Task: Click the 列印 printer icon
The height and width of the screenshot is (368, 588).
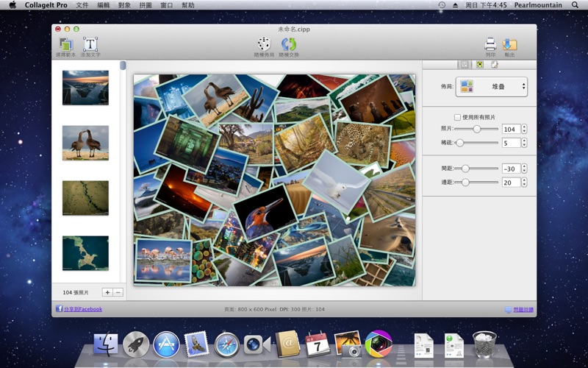Action: point(490,44)
